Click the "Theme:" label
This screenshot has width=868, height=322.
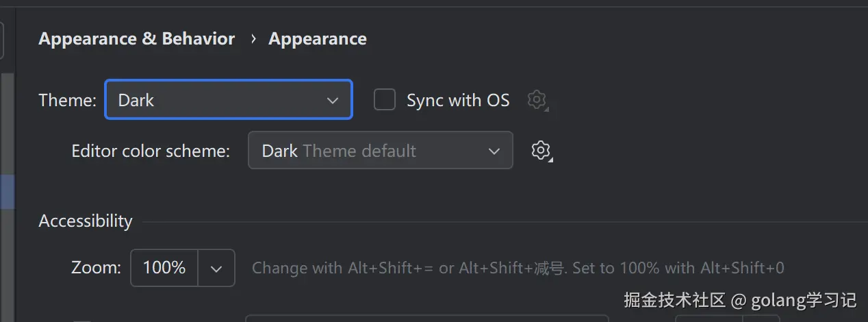[67, 100]
